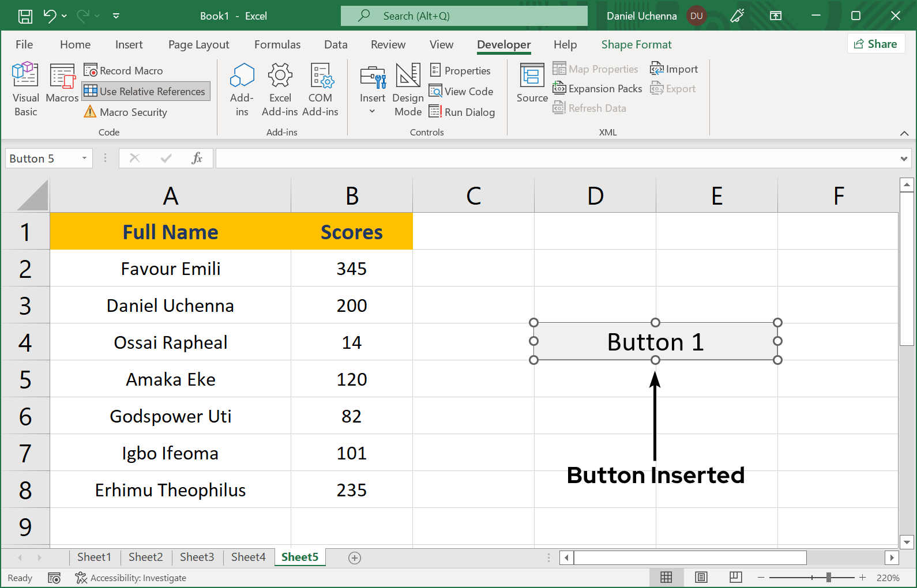917x588 pixels.
Task: Click Accessibility: Investigate in status bar
Action: [x=131, y=578]
